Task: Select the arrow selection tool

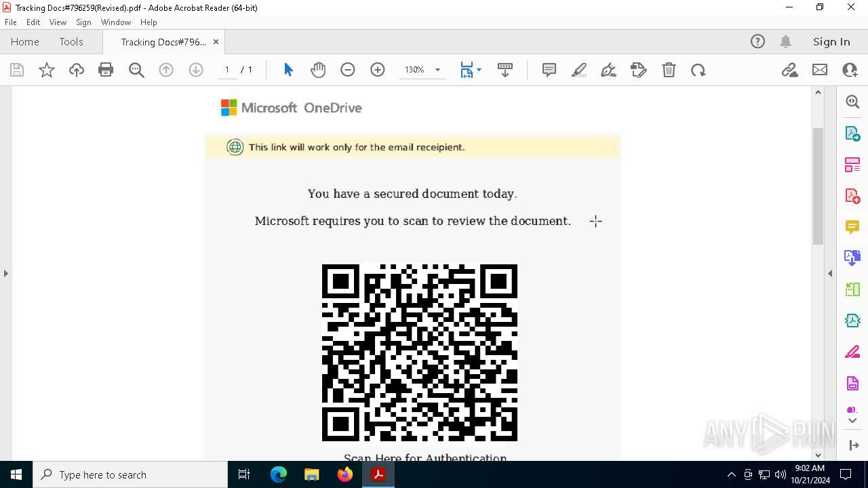Action: [x=288, y=70]
